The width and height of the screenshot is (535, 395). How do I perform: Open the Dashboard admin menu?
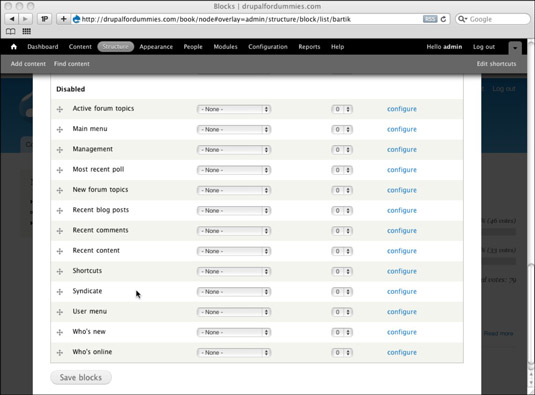point(43,47)
